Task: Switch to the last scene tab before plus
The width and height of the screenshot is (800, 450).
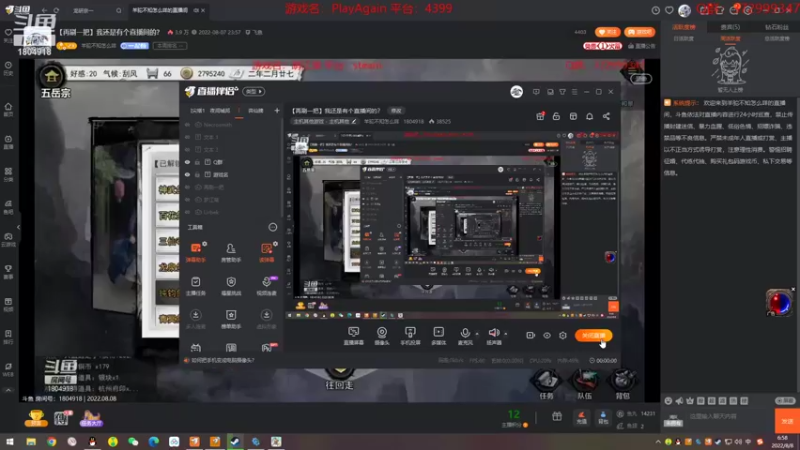Action: click(x=256, y=111)
